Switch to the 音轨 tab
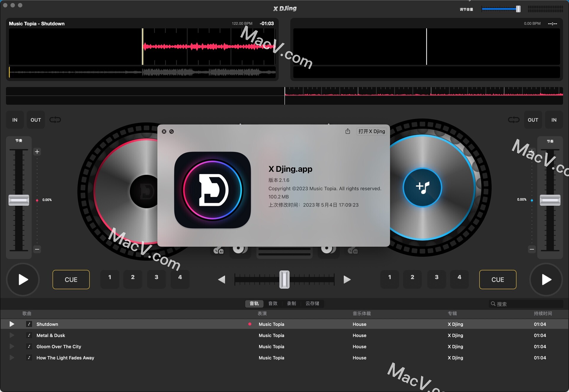The height and width of the screenshot is (392, 569). [x=254, y=303]
